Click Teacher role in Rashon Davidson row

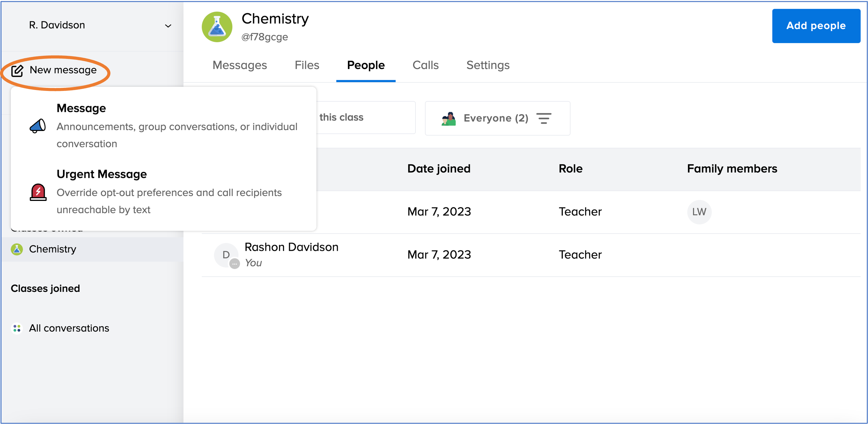coord(580,255)
